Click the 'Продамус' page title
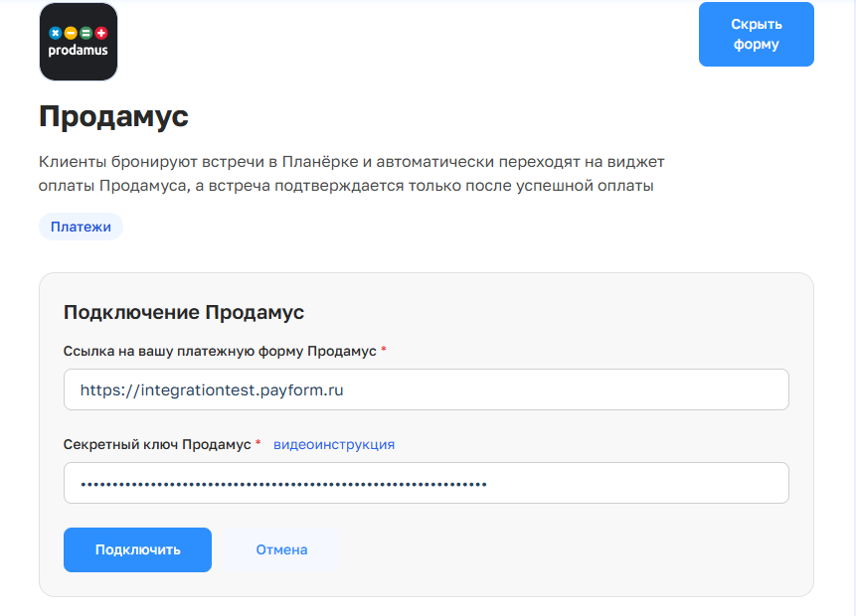The width and height of the screenshot is (856, 616). (x=113, y=116)
